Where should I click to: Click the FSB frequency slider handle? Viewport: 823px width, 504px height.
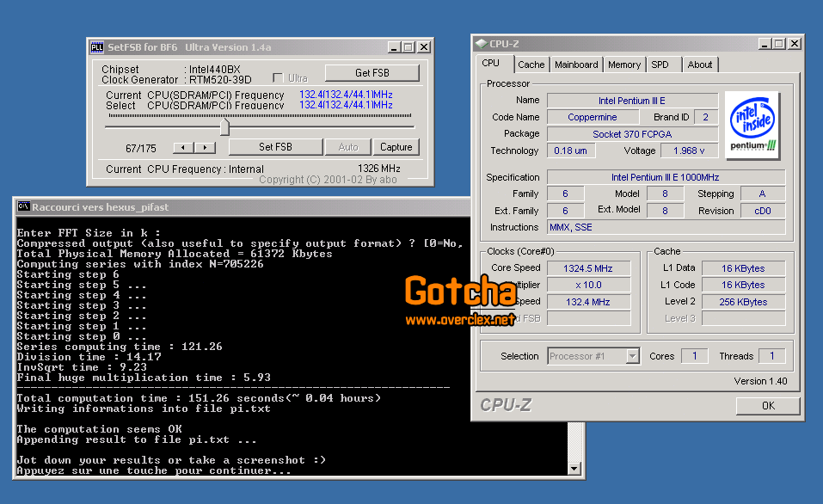click(224, 126)
